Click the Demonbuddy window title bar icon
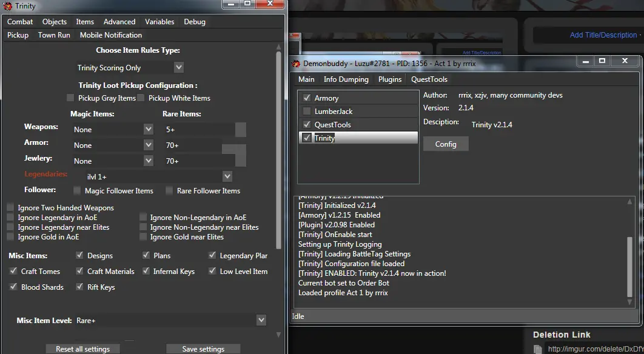Screen dimensions: 644x354 tap(296, 63)
